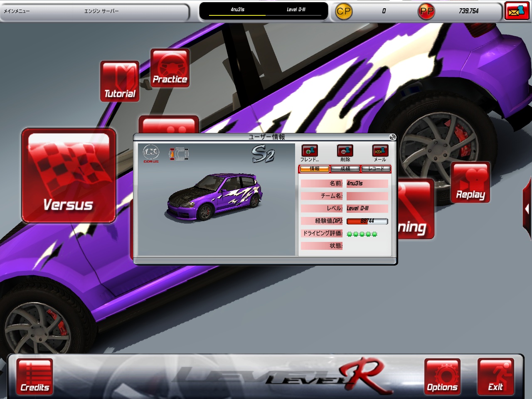Switch to the 情報 info tab

point(314,169)
